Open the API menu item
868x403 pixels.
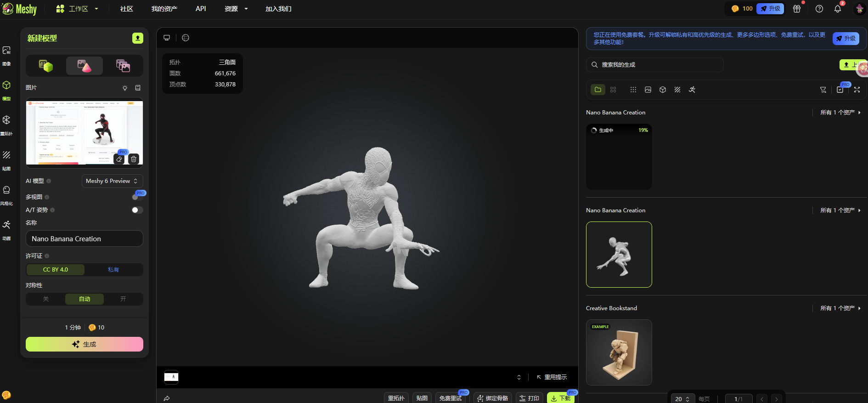201,9
